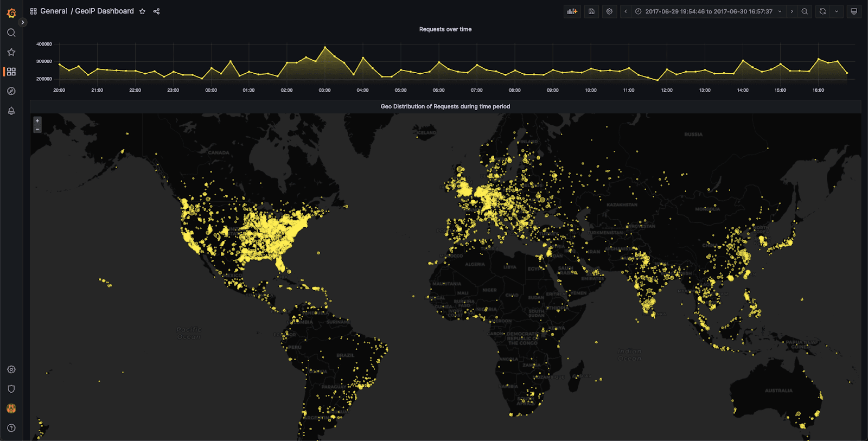This screenshot has width=868, height=441.
Task: Open the refresh interval dropdown arrow
Action: point(837,11)
